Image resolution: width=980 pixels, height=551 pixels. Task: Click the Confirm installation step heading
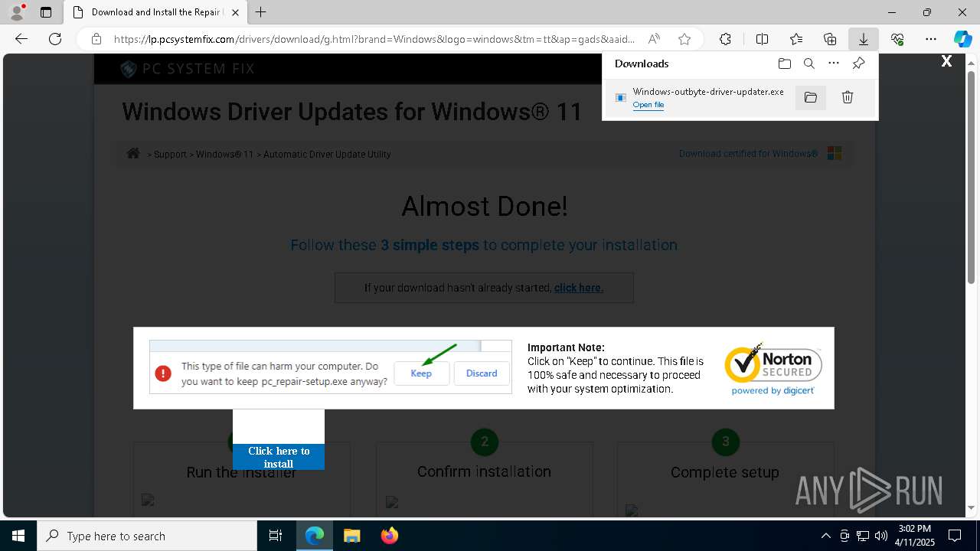[x=484, y=471]
